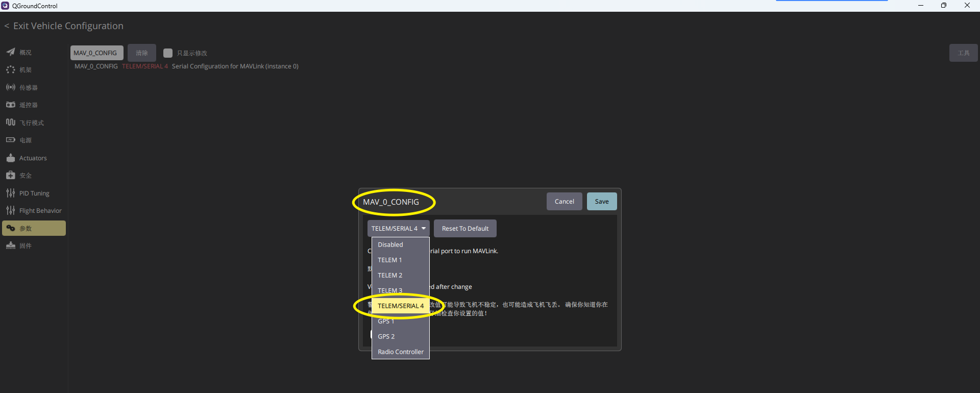
Task: Open the 遥控器 radio setup icon
Action: click(x=11, y=105)
